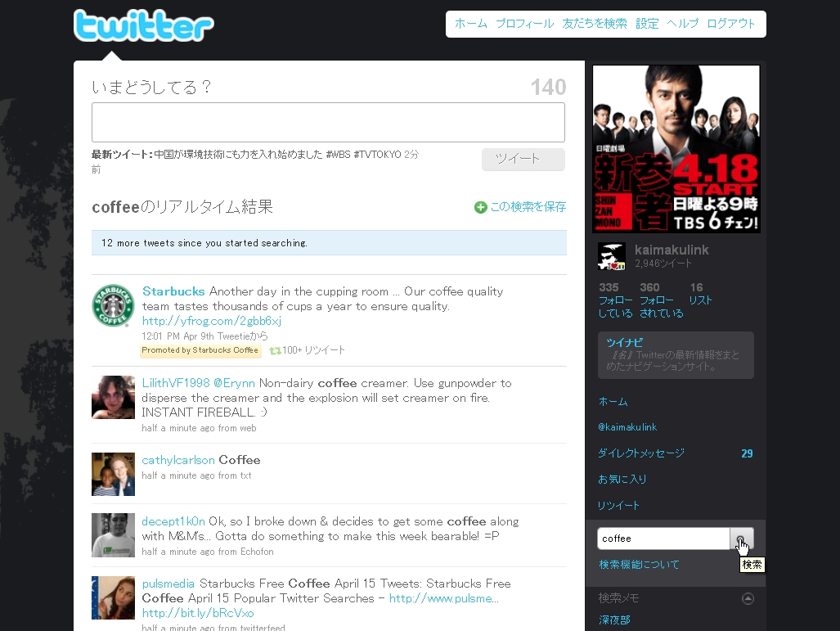
Task: Open お気に入り favorites in sidebar
Action: [x=622, y=480]
